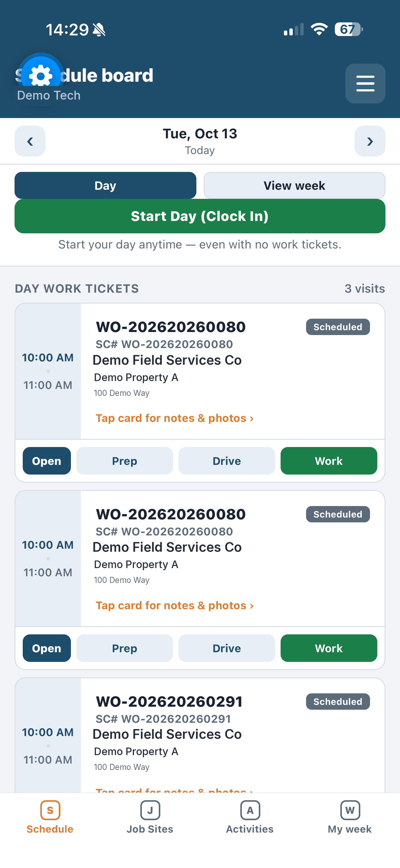Tap Drive on the first ticket
This screenshot has width=400, height=868.
click(x=227, y=461)
